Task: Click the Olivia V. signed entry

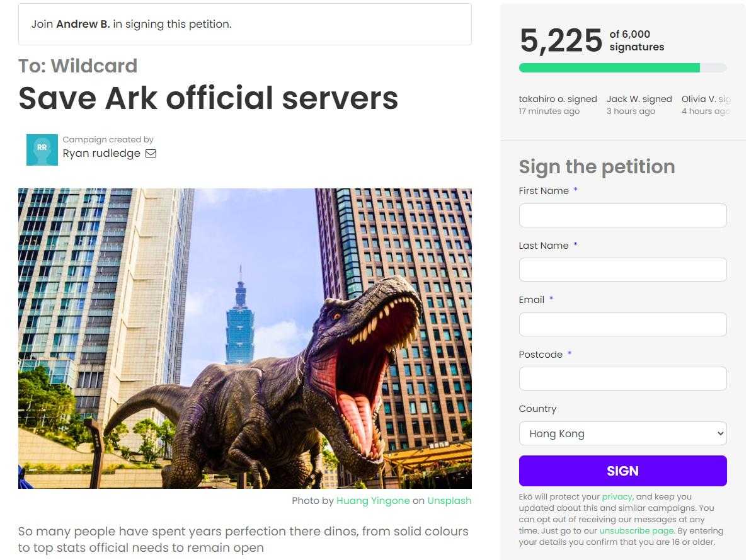Action: point(706,105)
